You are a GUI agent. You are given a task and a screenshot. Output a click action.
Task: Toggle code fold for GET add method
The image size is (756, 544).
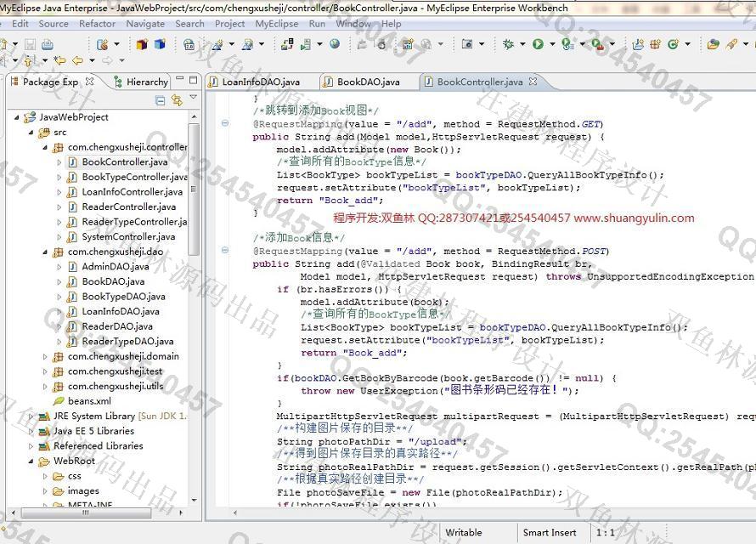[225, 123]
